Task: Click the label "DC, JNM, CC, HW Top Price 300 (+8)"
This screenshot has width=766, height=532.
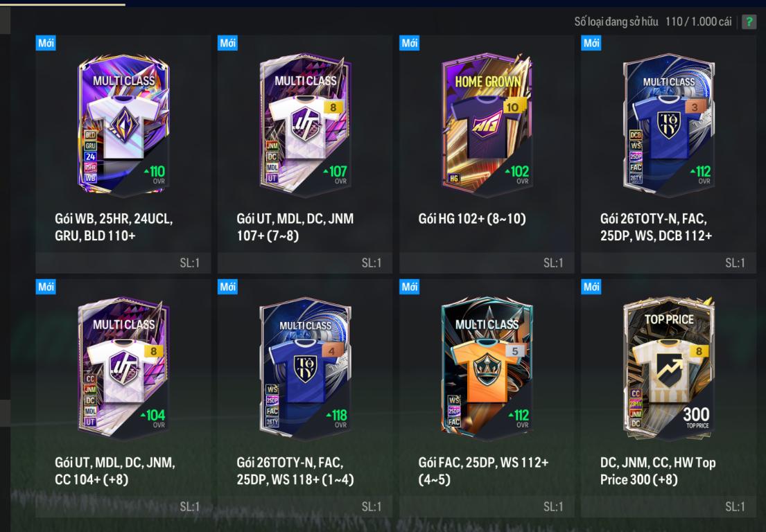Action: click(658, 471)
